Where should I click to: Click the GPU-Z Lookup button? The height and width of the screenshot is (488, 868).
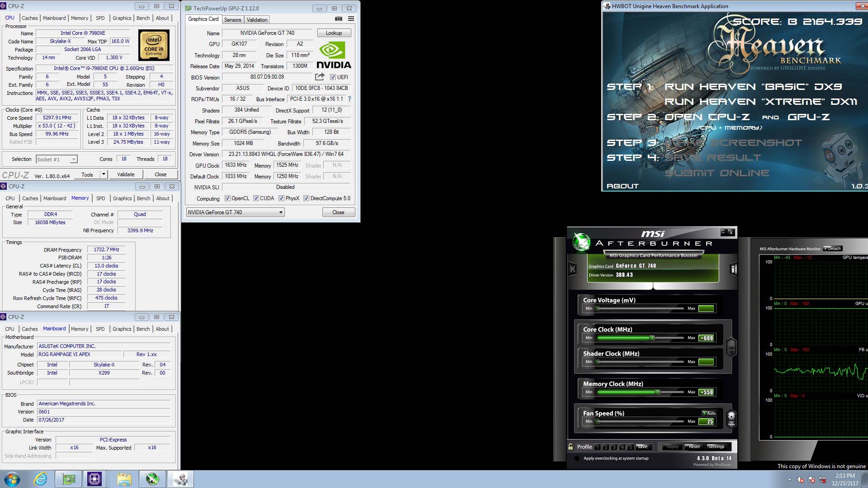pyautogui.click(x=334, y=33)
